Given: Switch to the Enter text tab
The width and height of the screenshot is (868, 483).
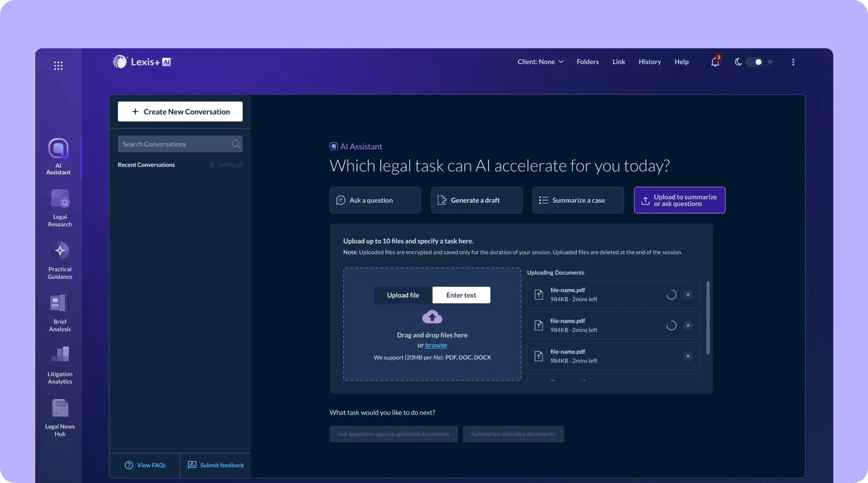Looking at the screenshot, I should pyautogui.click(x=461, y=295).
